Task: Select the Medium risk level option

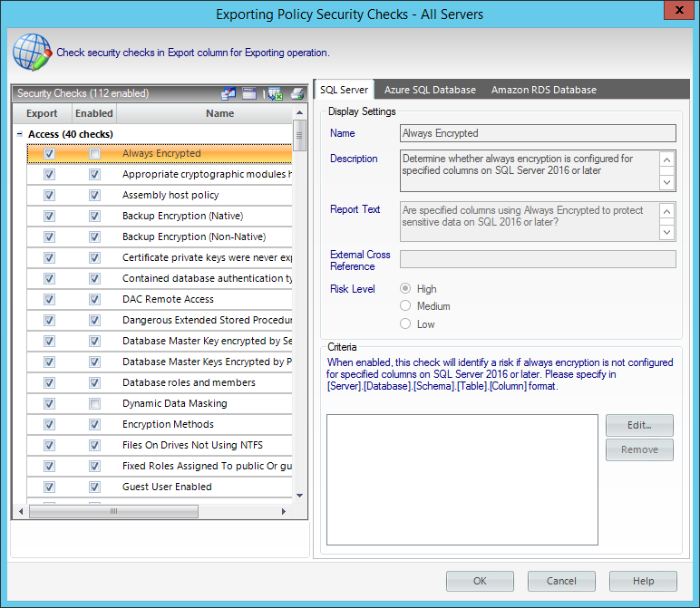Action: (x=405, y=306)
